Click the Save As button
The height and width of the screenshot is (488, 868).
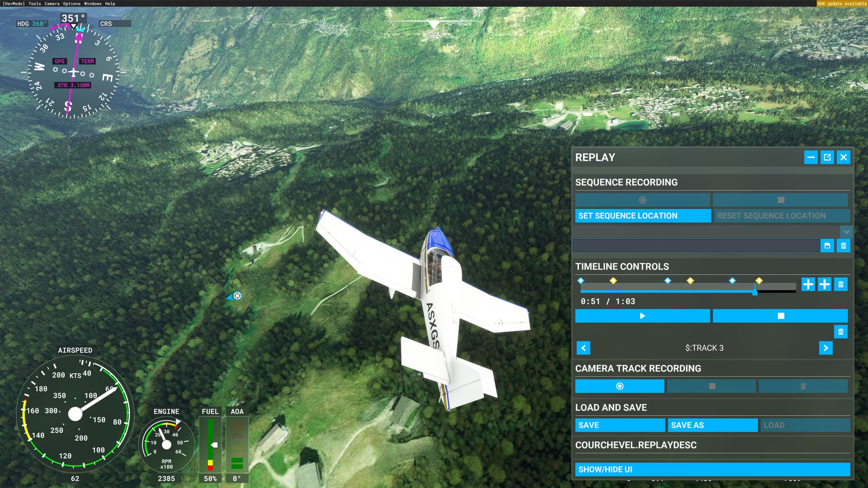(x=712, y=425)
